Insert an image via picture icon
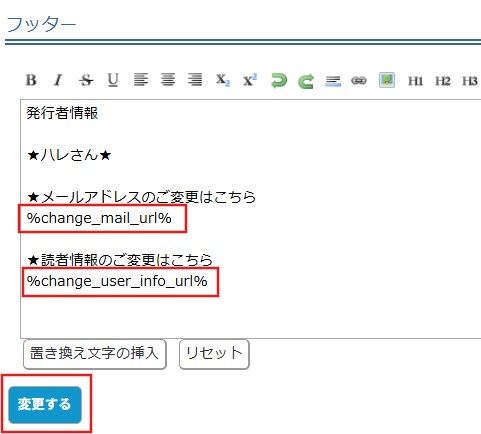This screenshot has height=434, width=481. [x=387, y=80]
